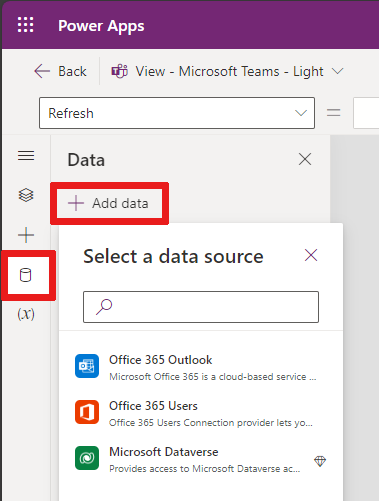Screen dimensions: 379x501
Task: Open the Tree view layers icon
Action: (26, 195)
